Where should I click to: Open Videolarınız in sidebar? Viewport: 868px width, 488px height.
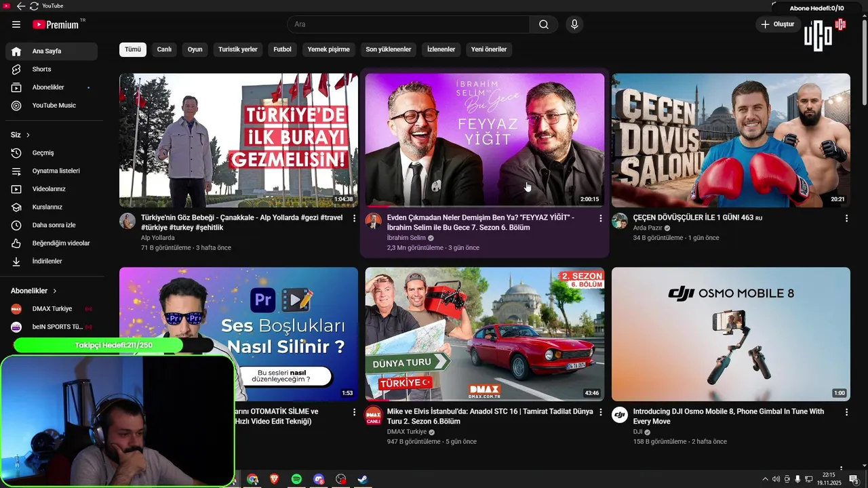(x=52, y=189)
